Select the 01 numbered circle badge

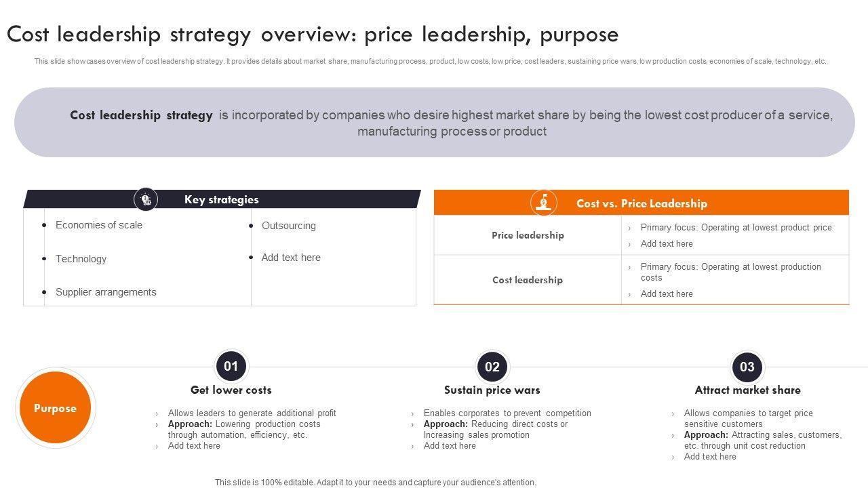coord(231,367)
